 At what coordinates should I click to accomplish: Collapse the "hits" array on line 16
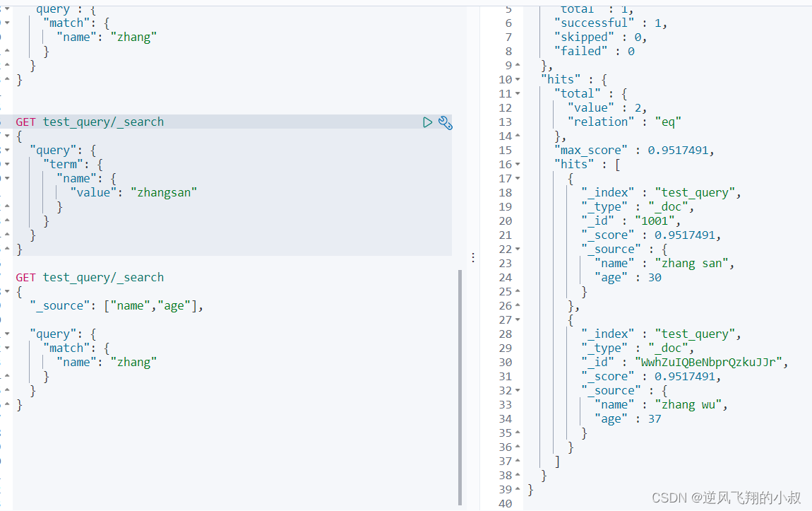(518, 165)
